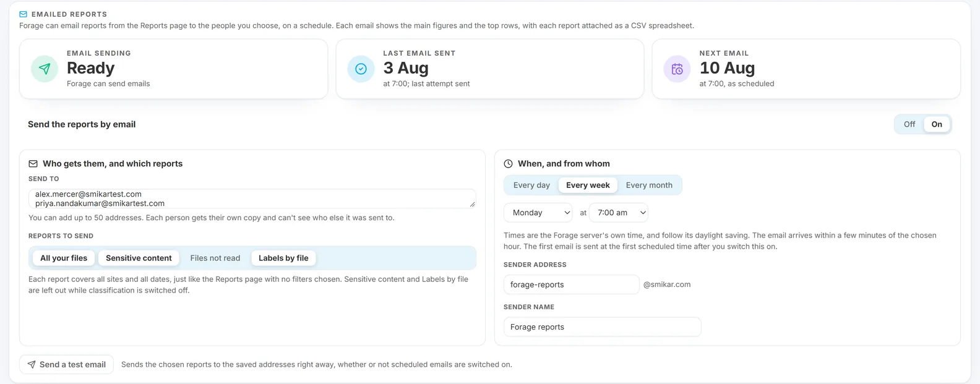Click the Reports To Send label

coord(61,236)
